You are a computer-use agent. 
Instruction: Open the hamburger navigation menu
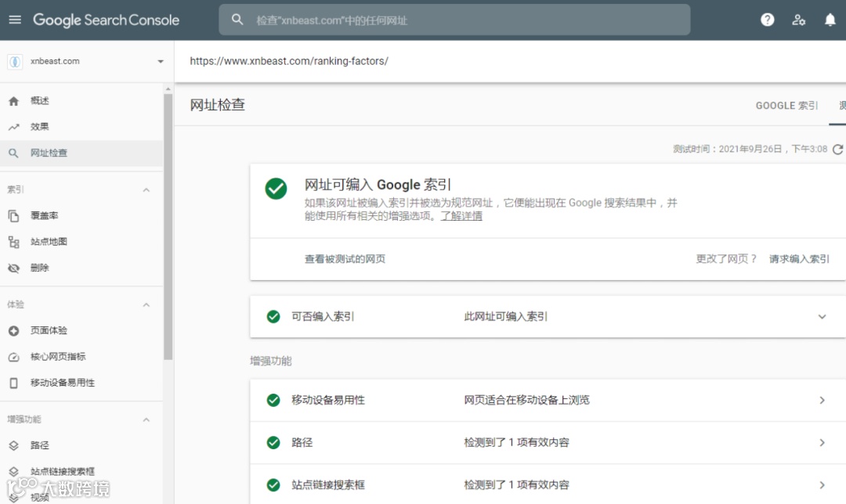(15, 20)
